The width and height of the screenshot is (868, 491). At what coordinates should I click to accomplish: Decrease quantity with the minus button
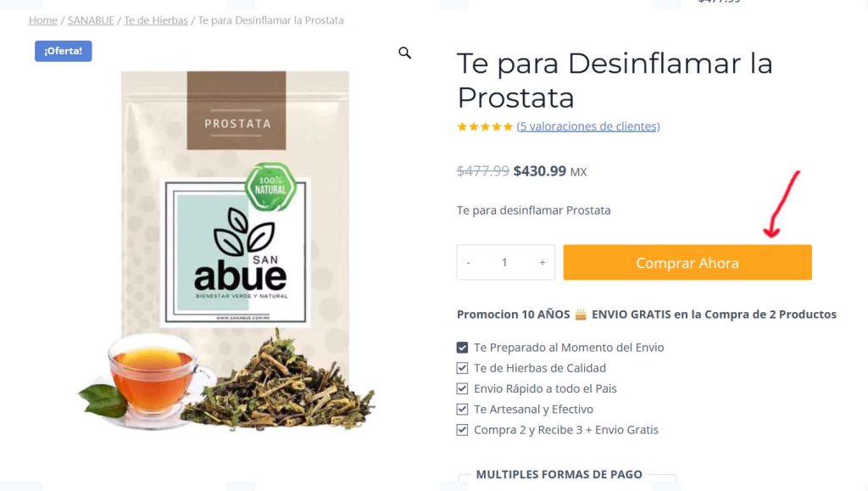pos(468,262)
